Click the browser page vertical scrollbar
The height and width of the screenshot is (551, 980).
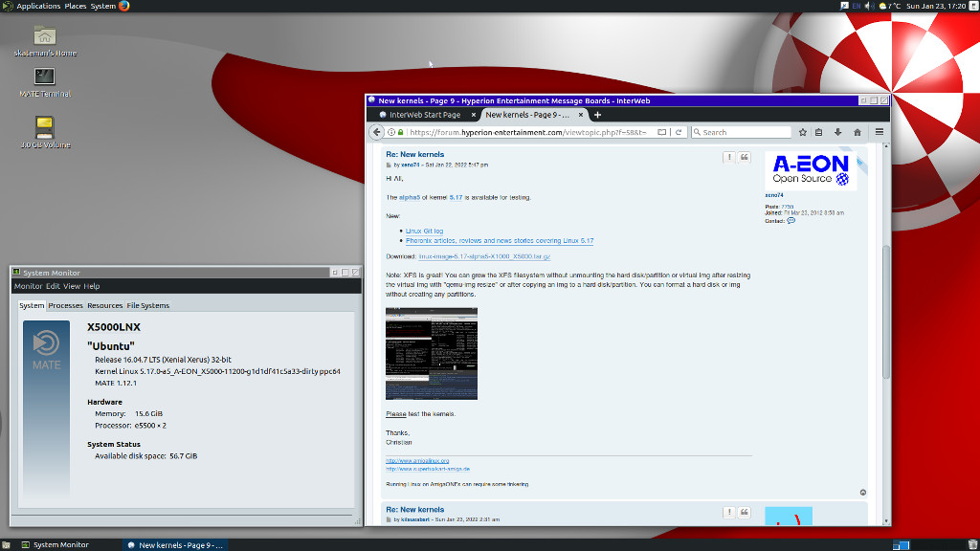point(886,313)
